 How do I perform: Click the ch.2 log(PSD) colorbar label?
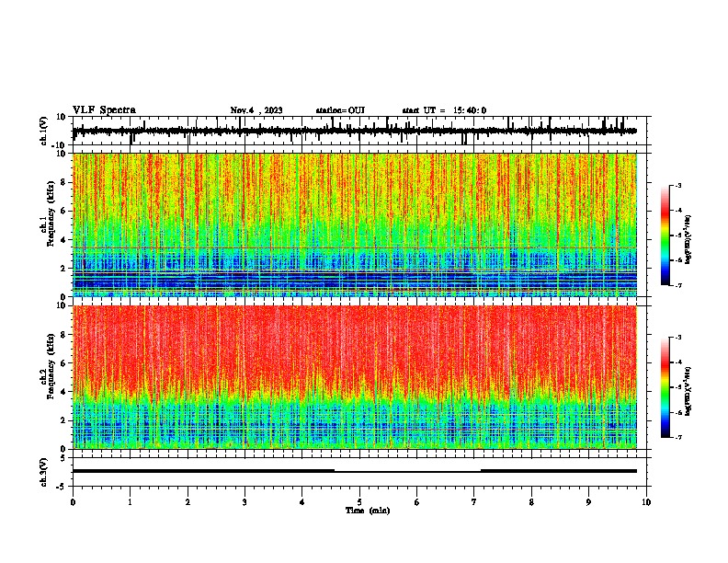688,391
